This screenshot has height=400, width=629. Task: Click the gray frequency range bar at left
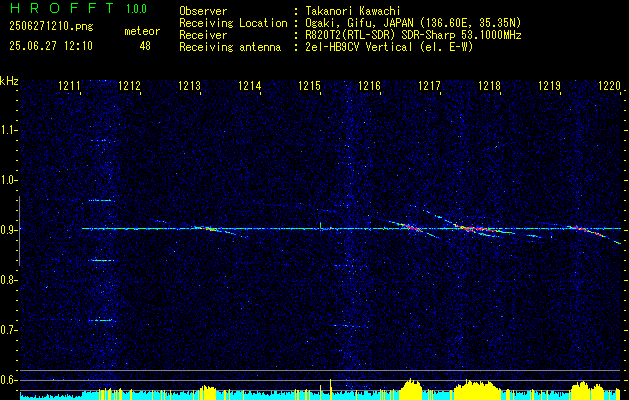[x=19, y=231]
